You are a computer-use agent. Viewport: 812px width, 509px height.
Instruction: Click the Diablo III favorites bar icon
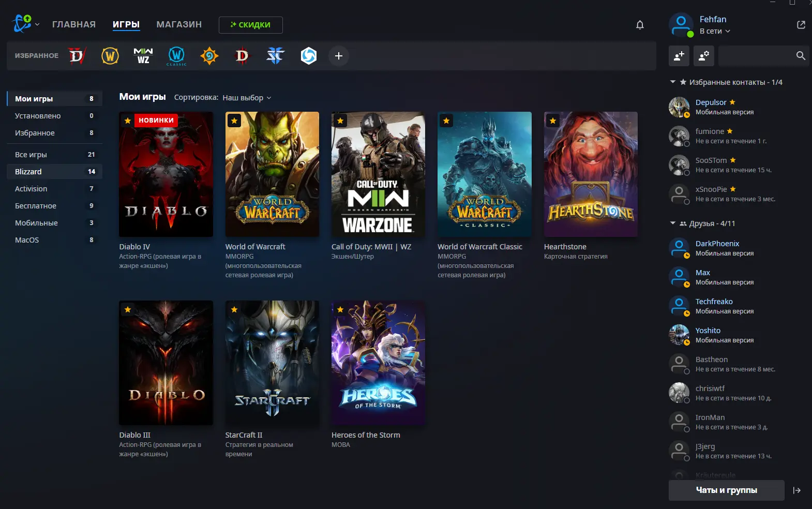pyautogui.click(x=242, y=56)
